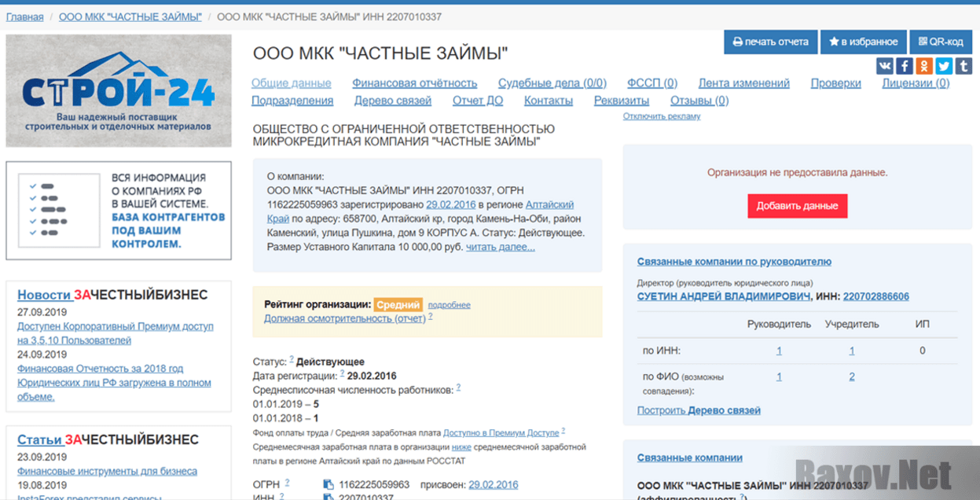
Task: Open подробнее next to organization rating
Action: [449, 303]
